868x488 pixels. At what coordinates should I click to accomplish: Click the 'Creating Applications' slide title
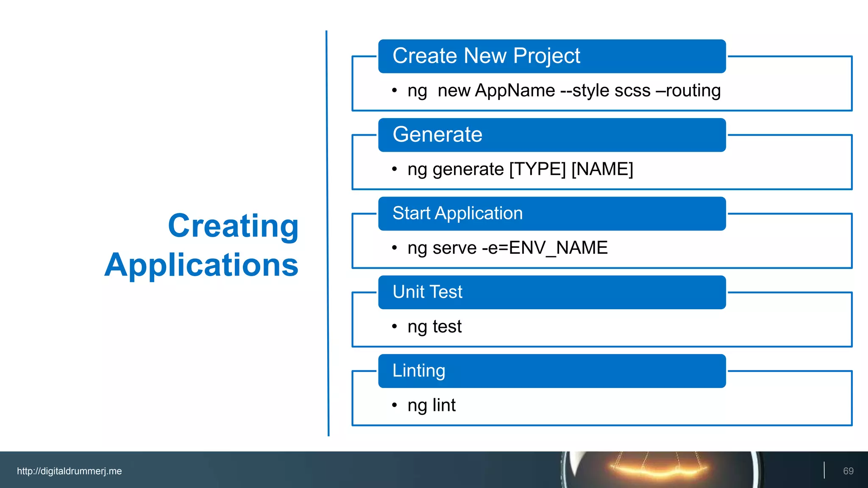click(202, 245)
